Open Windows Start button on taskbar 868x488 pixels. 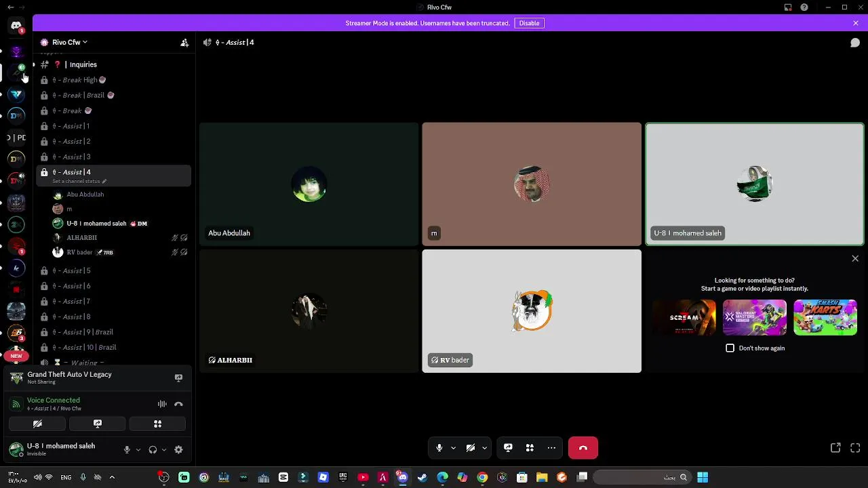point(703,477)
